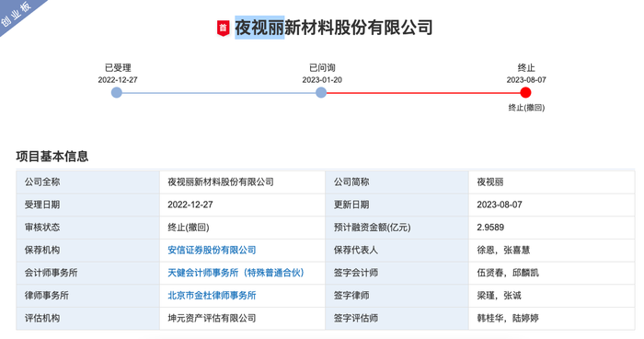Select the red 终止 timeline node dot
This screenshot has width=644, height=339.
click(x=525, y=92)
